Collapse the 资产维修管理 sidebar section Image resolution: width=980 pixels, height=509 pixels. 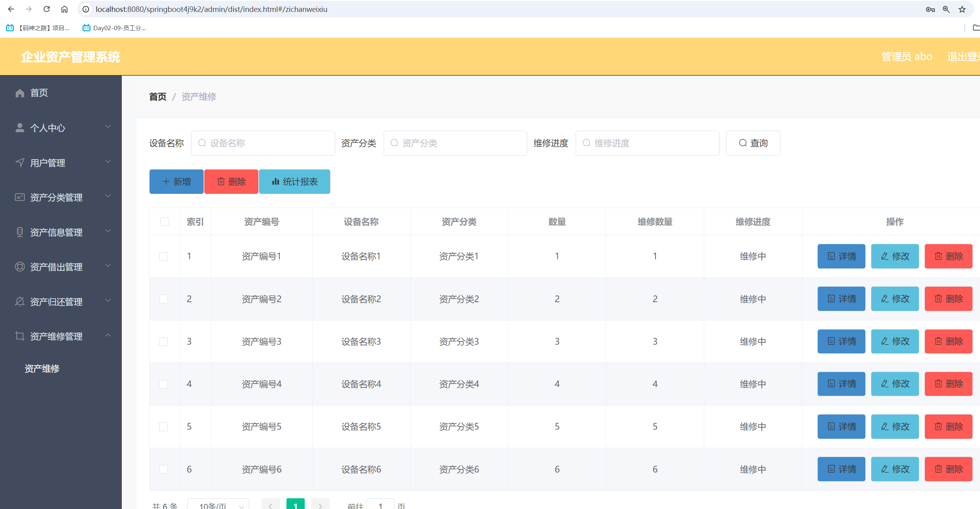click(x=108, y=335)
